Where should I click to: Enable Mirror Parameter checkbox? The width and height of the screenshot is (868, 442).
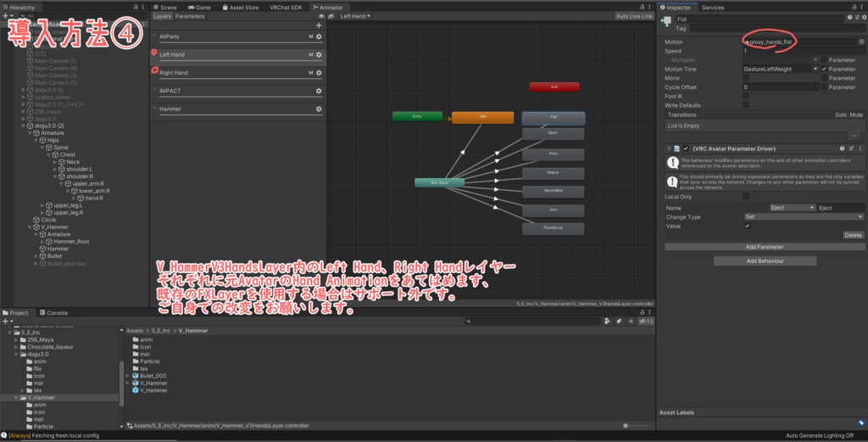pyautogui.click(x=824, y=78)
